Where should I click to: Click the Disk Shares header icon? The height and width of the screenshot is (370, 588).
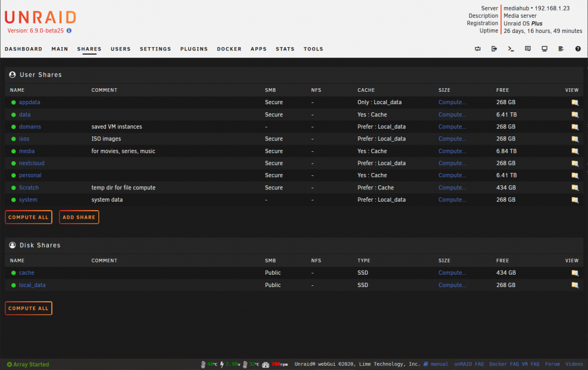(12, 245)
